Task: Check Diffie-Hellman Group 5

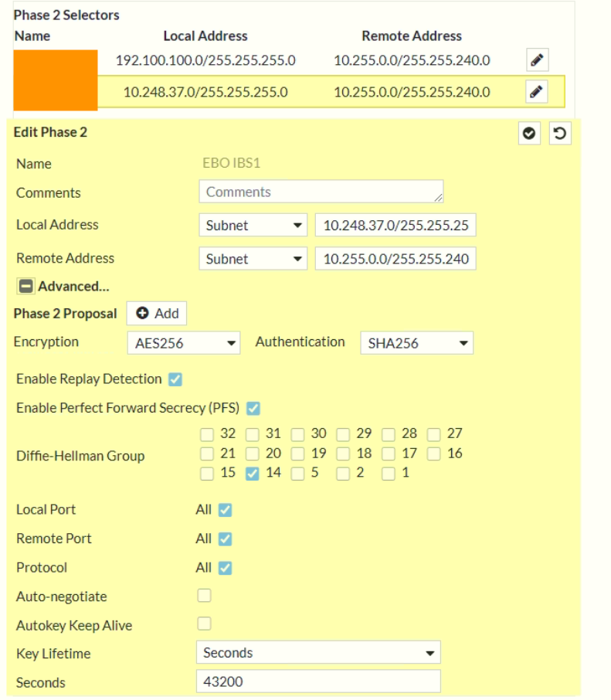Action: [x=297, y=473]
